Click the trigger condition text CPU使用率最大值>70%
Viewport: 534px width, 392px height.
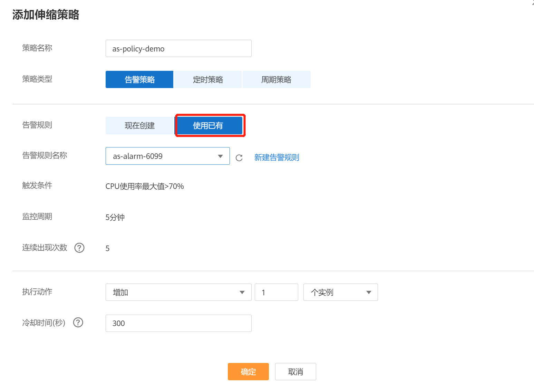coord(145,187)
